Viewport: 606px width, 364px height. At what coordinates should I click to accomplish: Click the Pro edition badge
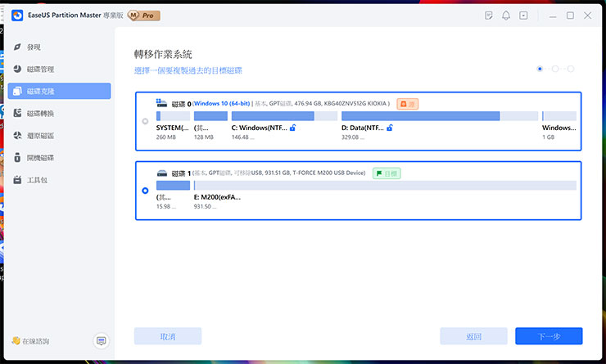pyautogui.click(x=144, y=16)
